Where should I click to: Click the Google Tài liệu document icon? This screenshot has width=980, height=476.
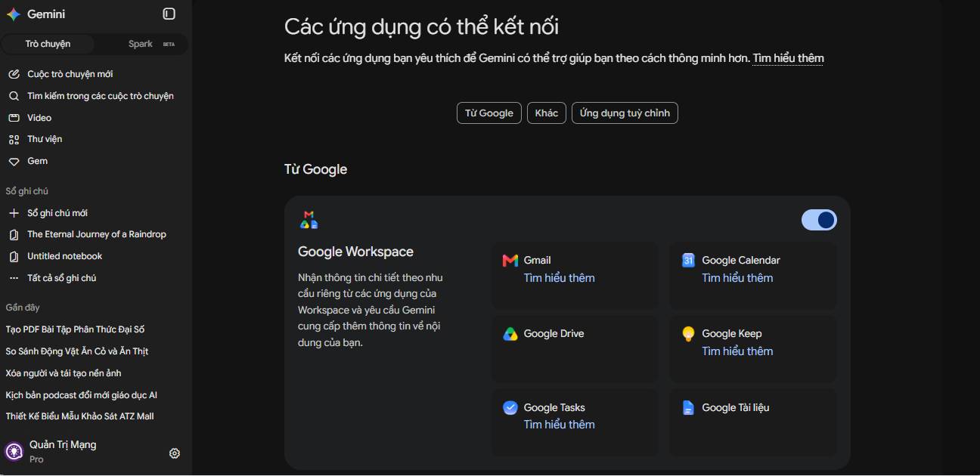688,408
